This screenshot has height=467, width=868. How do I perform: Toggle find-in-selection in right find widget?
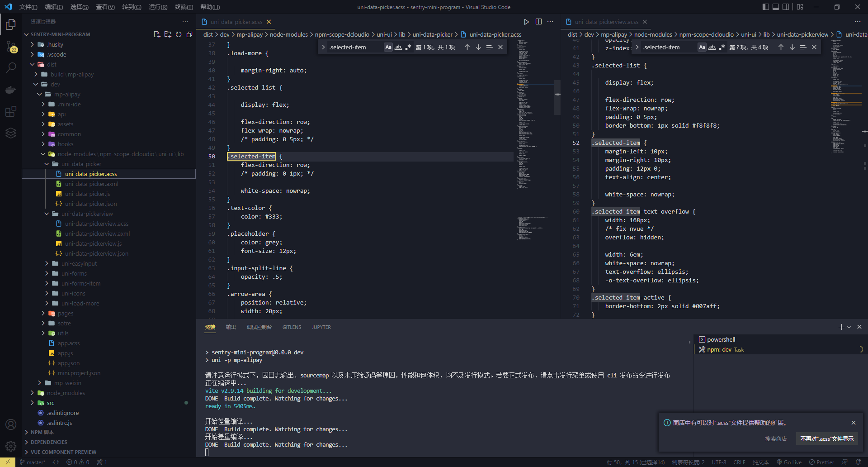tap(803, 47)
